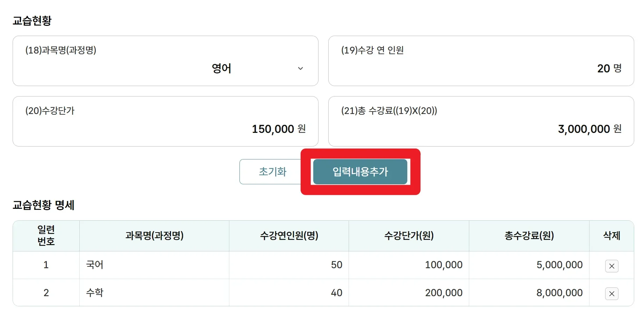Click the 수강연인원(명) column header
Viewport: 644px width, 321px height.
click(289, 236)
